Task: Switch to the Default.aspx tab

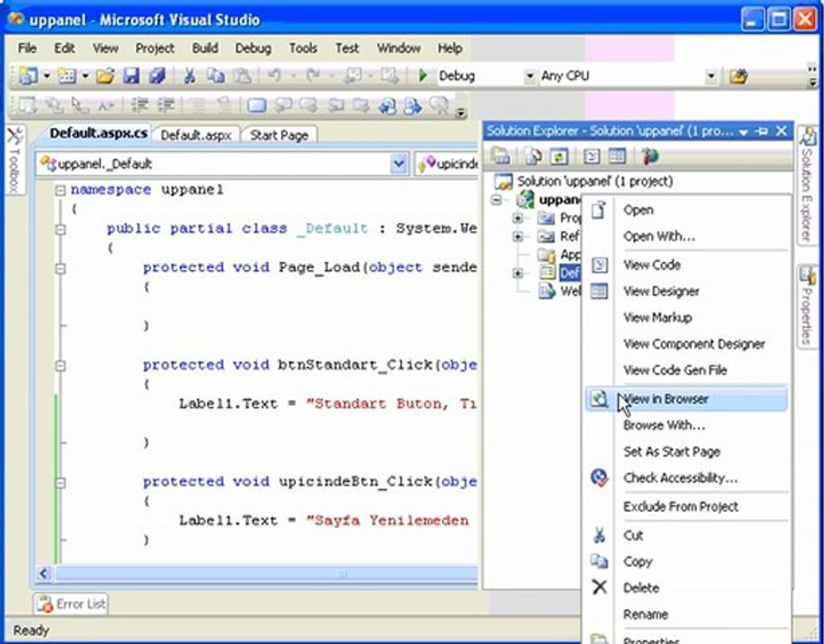Action: pyautogui.click(x=196, y=135)
